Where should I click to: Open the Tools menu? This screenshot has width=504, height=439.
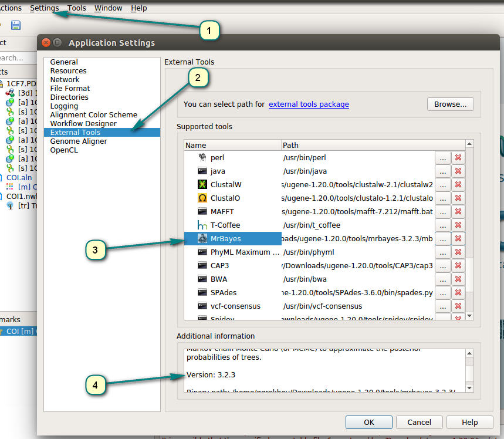coord(76,8)
